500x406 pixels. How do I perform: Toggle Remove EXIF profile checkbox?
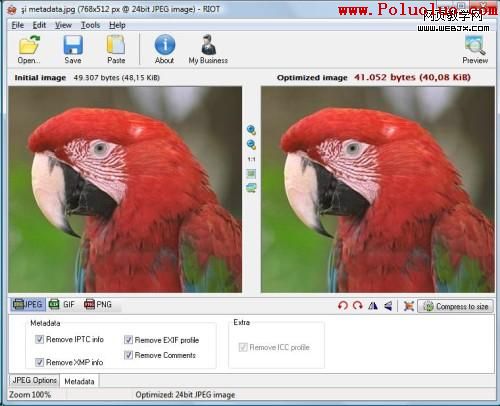coord(128,340)
